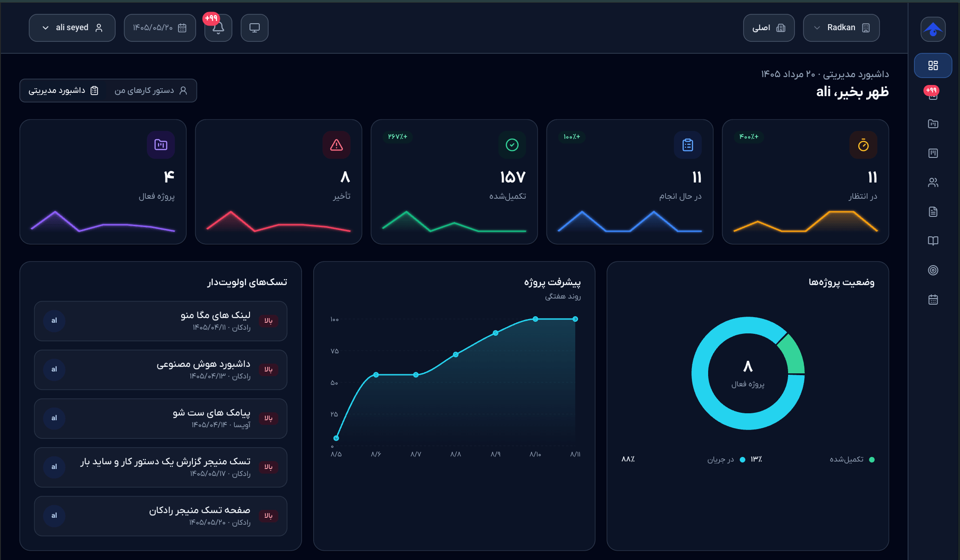The height and width of the screenshot is (560, 960).
Task: Click the value ۴ on پروژه فعال card
Action: pyautogui.click(x=169, y=177)
